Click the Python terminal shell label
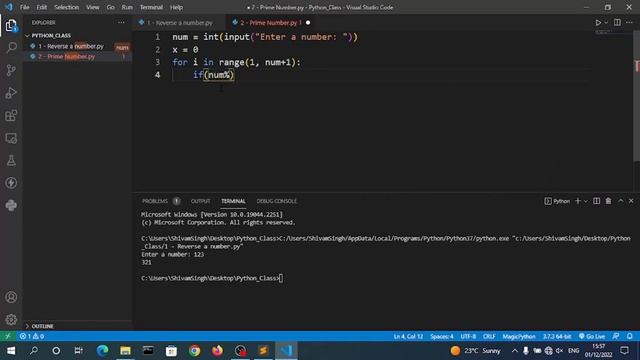 point(557,201)
